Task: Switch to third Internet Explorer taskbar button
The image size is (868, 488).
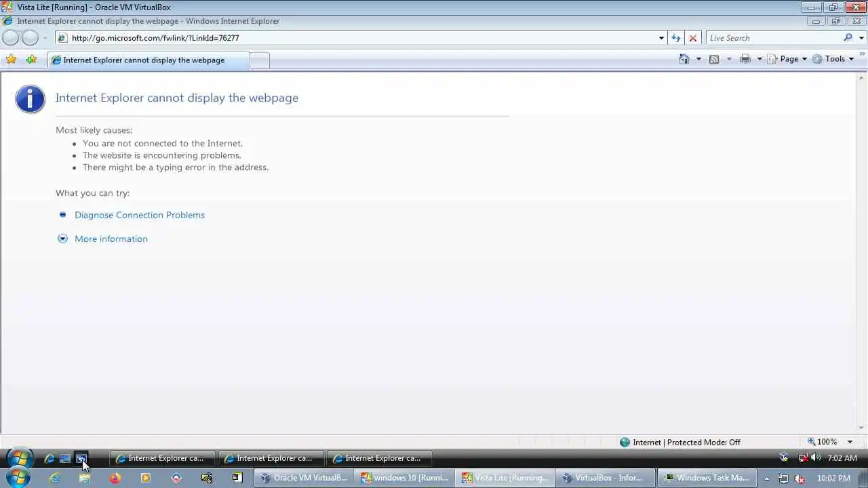Action: click(379, 458)
